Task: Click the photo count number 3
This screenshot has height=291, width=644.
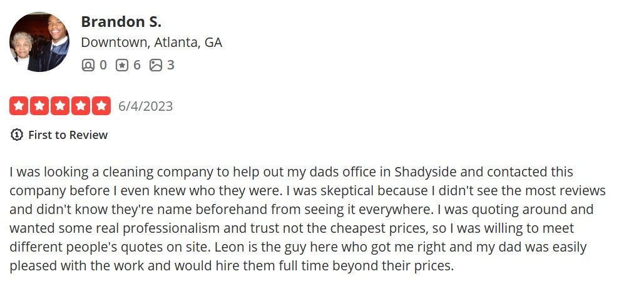Action: [171, 64]
